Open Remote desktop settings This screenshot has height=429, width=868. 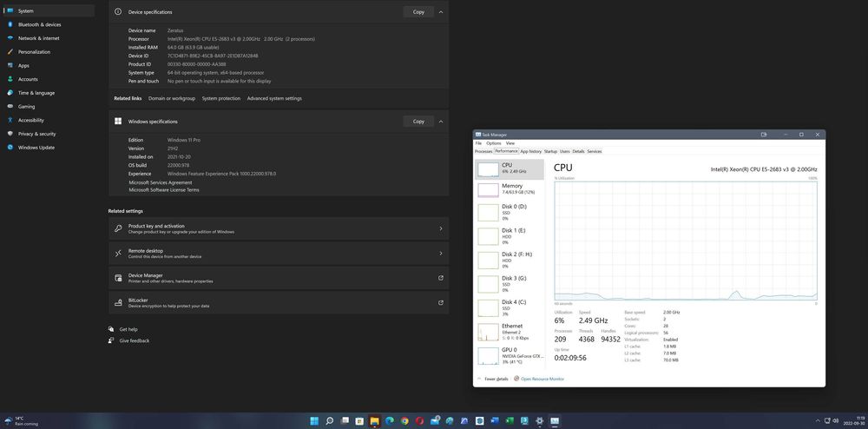pyautogui.click(x=279, y=254)
